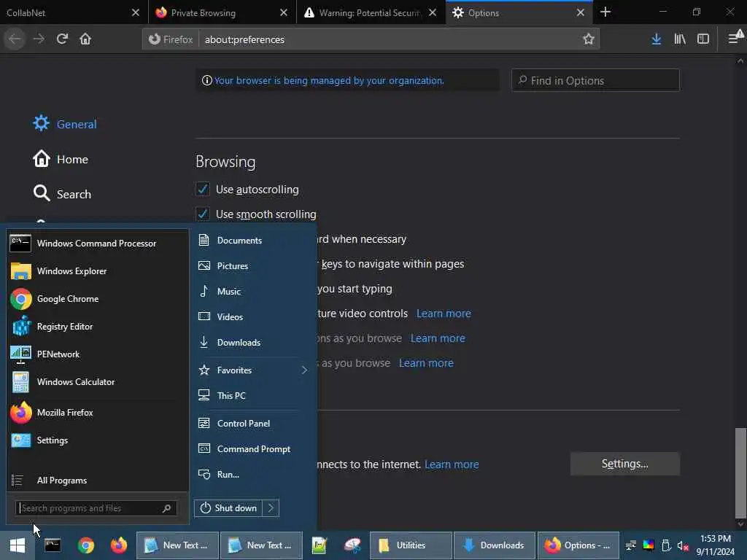Viewport: 747px width, 560px height.
Task: Open the notepad chart taskbar icon
Action: pos(320,545)
